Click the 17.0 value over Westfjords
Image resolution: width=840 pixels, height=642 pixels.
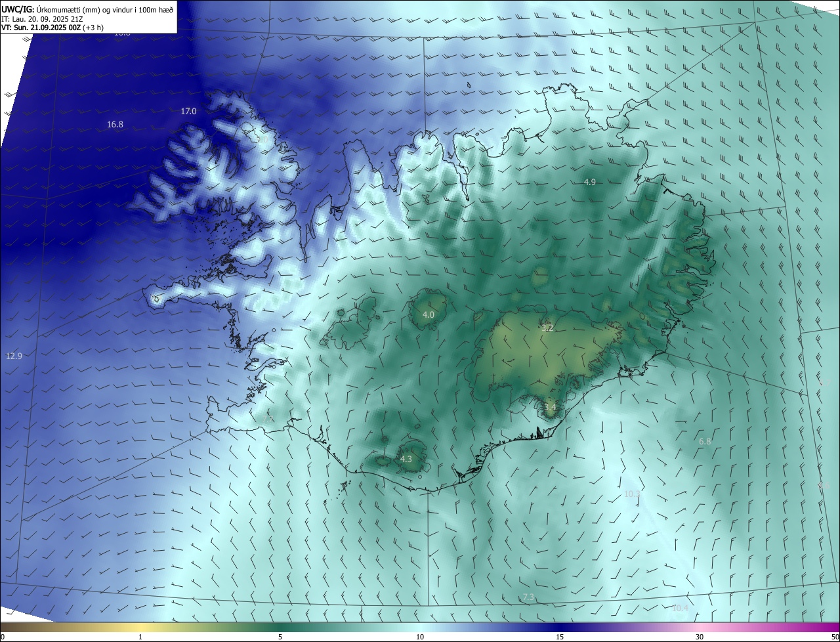[188, 112]
